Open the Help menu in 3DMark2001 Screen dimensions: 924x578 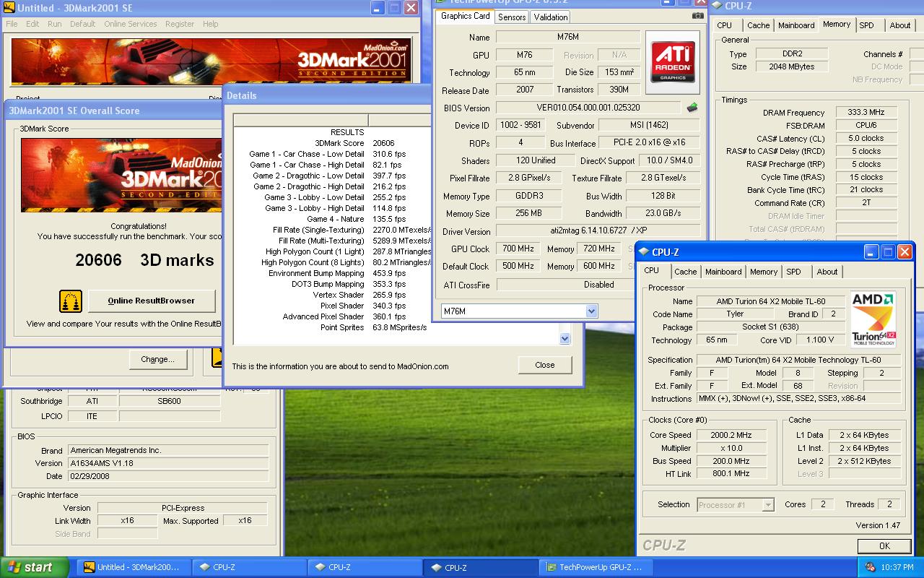click(x=210, y=24)
